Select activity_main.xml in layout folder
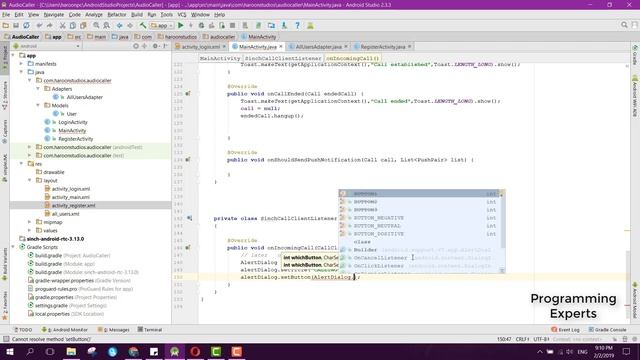Viewport: 640px width, 360px height. click(x=71, y=197)
